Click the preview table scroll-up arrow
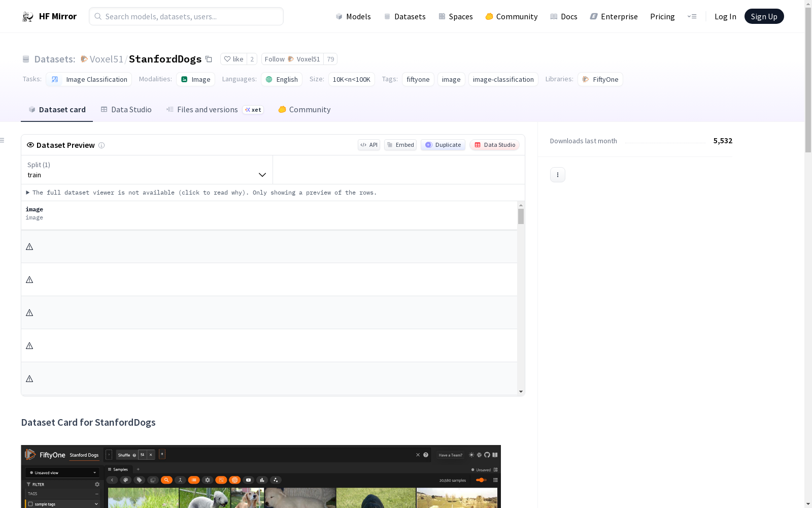812x508 pixels. [x=521, y=205]
